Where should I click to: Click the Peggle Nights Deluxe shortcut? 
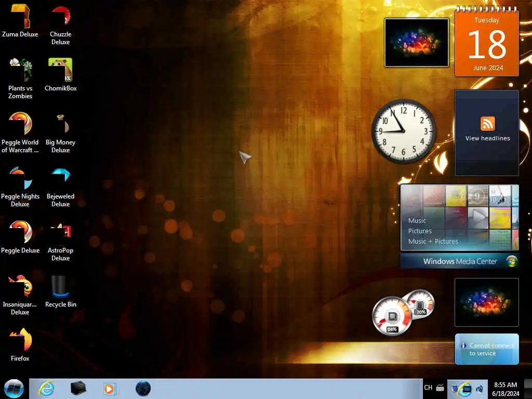[20, 187]
